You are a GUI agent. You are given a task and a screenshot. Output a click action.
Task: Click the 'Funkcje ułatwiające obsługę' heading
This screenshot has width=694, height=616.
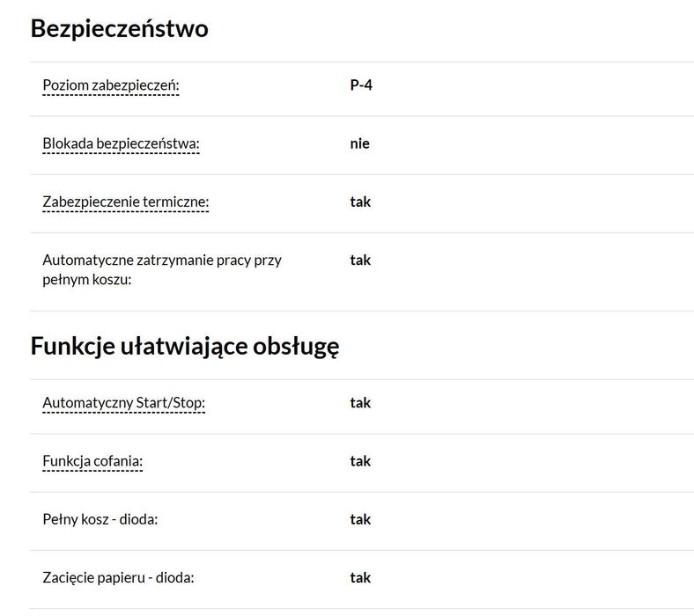click(x=185, y=346)
